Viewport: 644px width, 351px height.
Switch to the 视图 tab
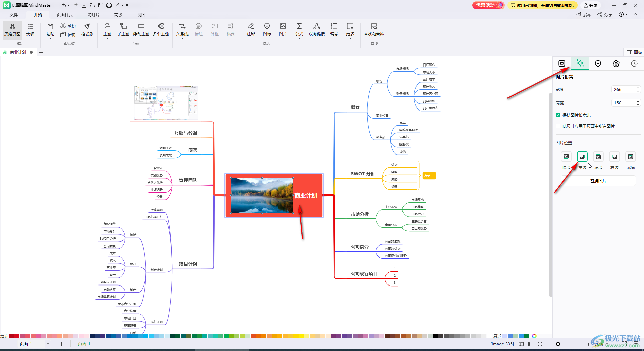(141, 15)
